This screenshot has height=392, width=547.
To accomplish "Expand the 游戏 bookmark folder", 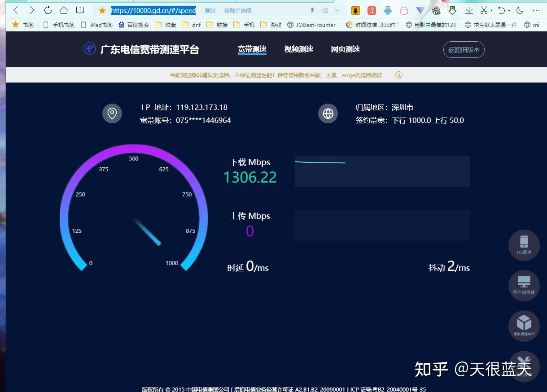I will pos(271,25).
